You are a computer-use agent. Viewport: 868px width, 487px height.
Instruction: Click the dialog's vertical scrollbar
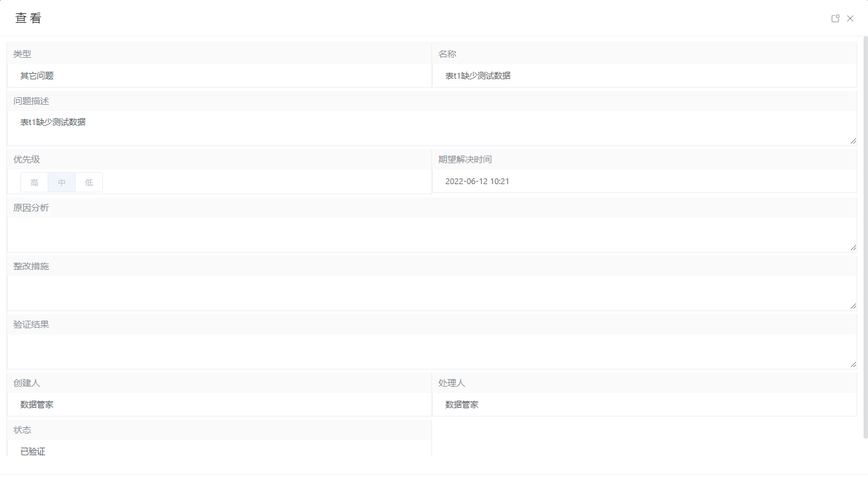pyautogui.click(x=865, y=237)
